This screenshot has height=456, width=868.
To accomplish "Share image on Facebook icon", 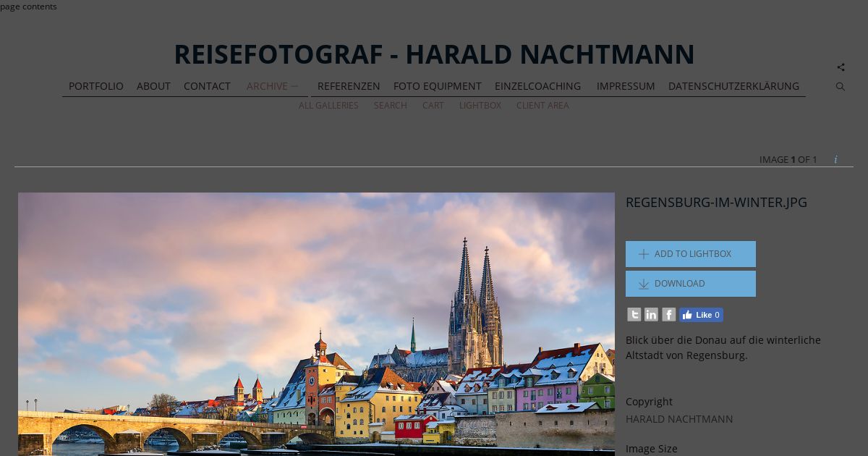I will pos(669,314).
